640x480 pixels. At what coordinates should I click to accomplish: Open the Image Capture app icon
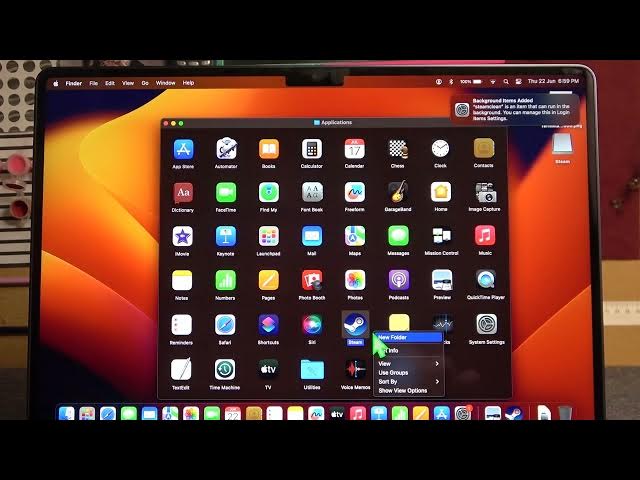click(484, 192)
